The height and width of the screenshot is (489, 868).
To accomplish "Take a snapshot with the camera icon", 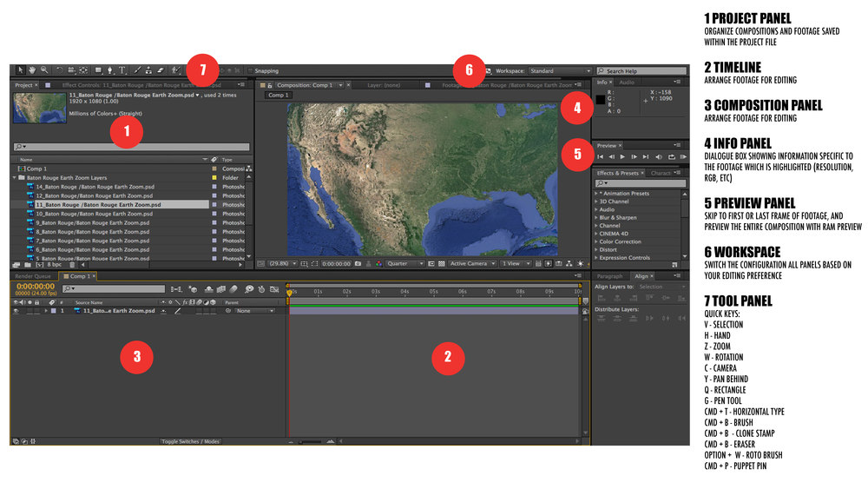I will [x=358, y=263].
